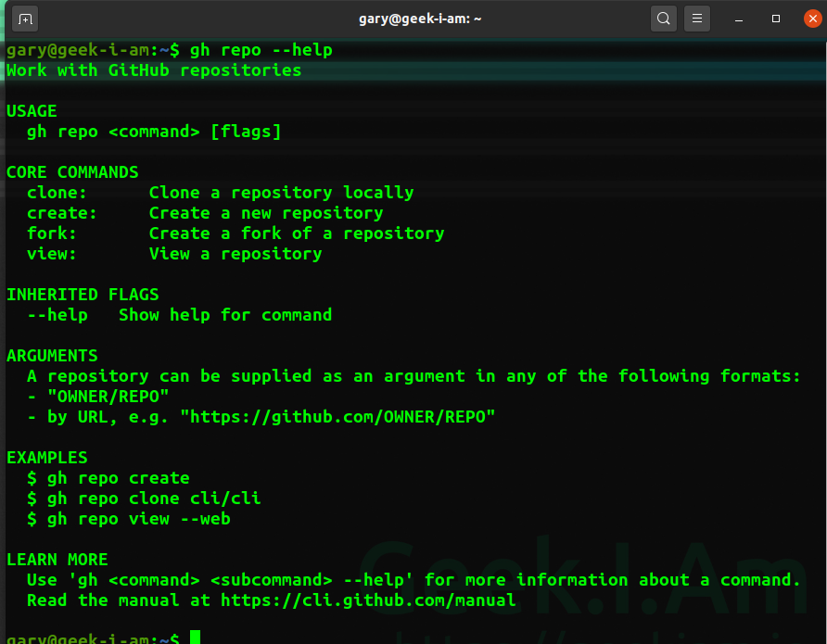Click the 'fork:' command name

pyautogui.click(x=52, y=234)
